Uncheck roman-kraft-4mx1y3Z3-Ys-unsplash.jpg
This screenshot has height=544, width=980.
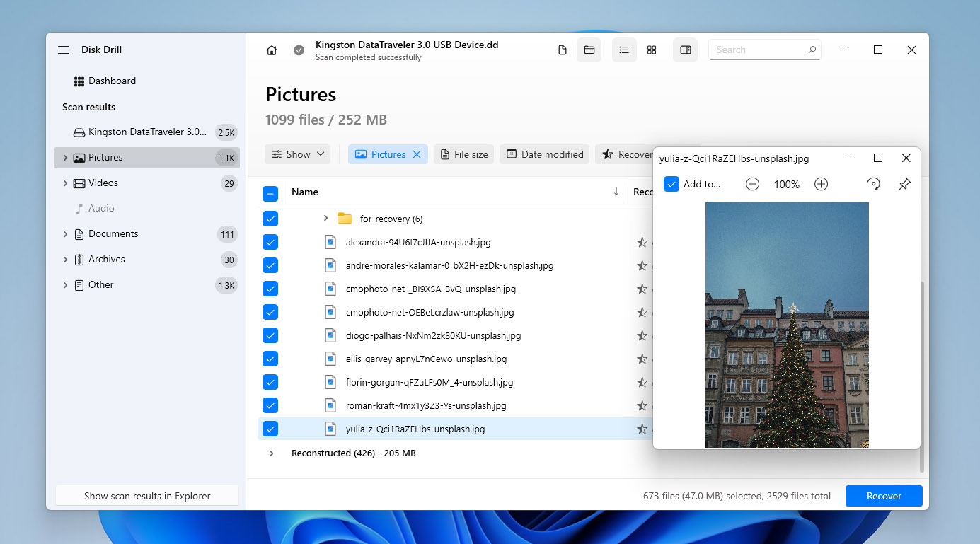[270, 405]
